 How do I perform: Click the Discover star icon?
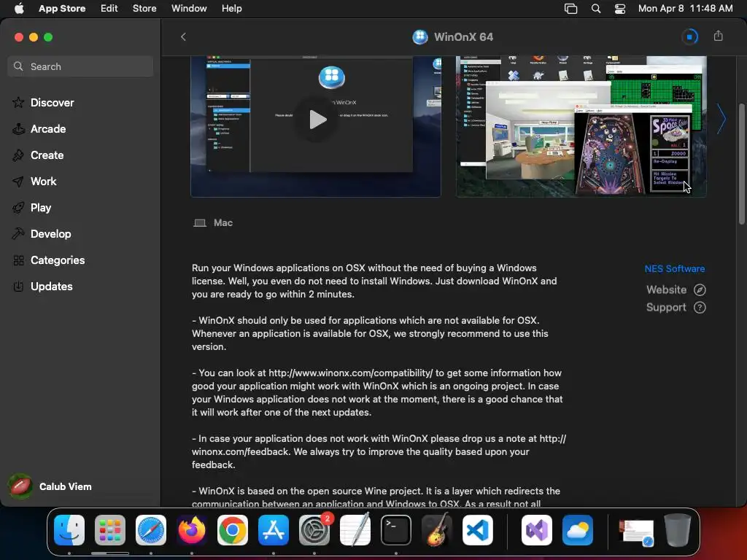coord(18,102)
